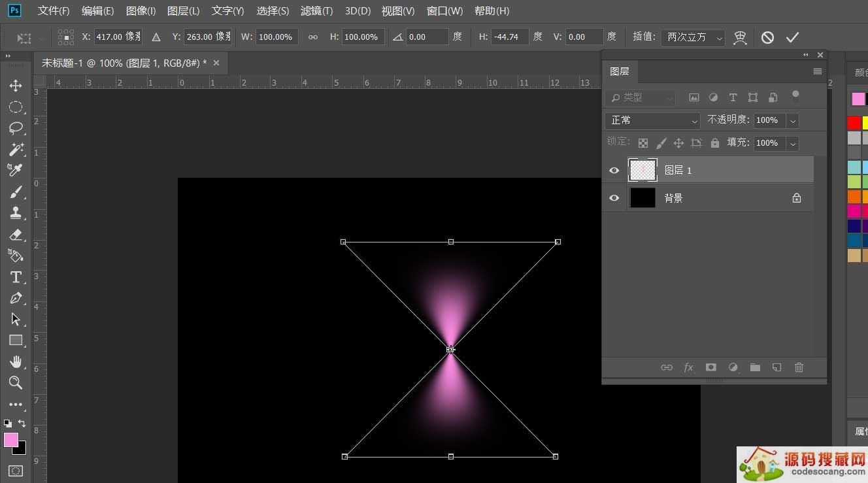The height and width of the screenshot is (483, 868).
Task: Select the Paint Bucket tool
Action: pos(16,255)
